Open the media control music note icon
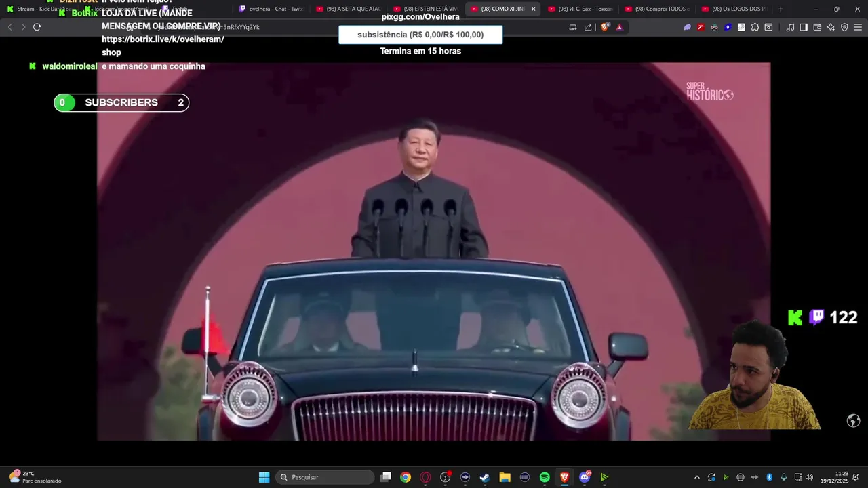The width and height of the screenshot is (868, 488). coord(790,27)
